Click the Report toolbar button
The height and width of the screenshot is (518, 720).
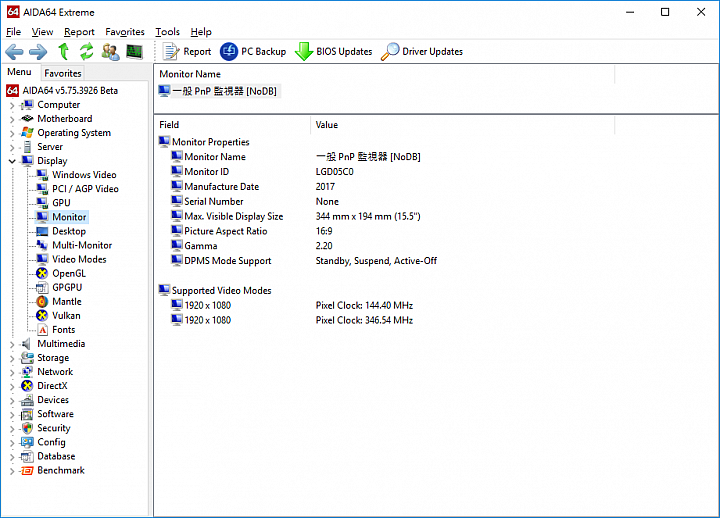click(x=187, y=51)
